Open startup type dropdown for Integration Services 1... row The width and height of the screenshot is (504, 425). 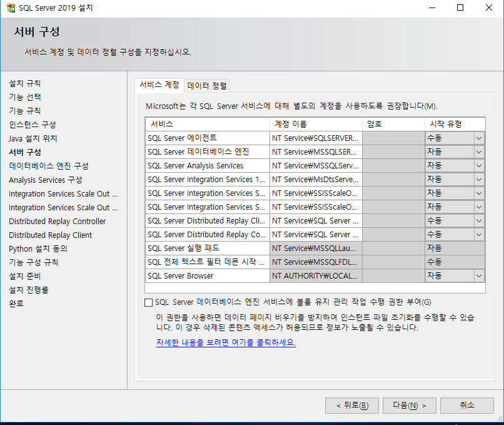coord(479,180)
